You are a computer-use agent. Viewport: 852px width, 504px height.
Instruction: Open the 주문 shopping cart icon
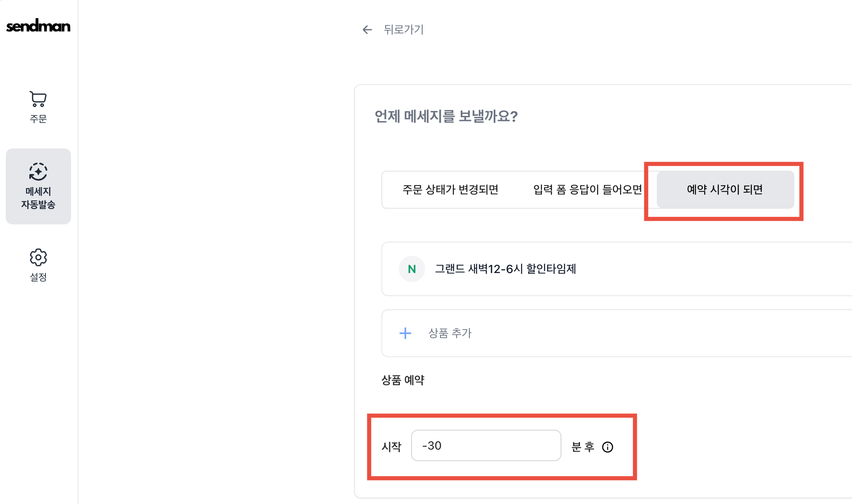click(38, 99)
